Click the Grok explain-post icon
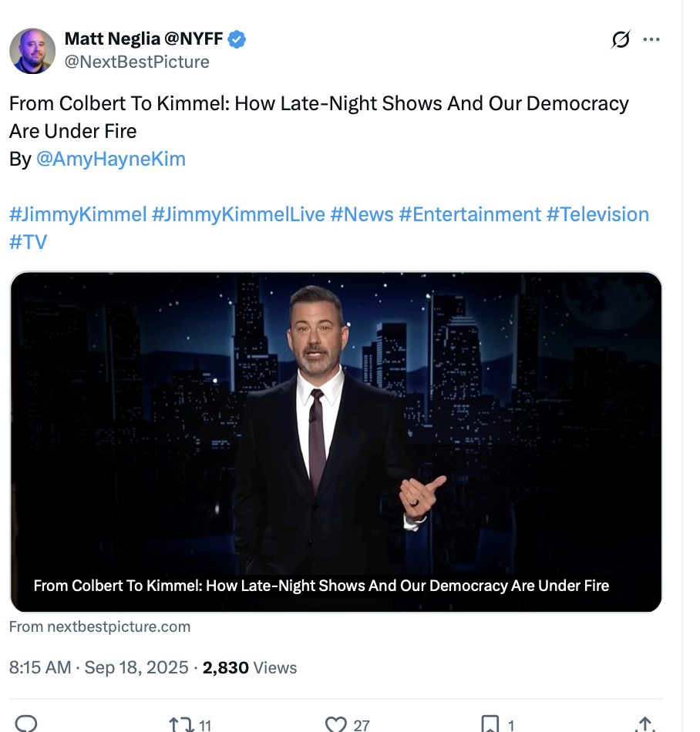 click(x=621, y=39)
